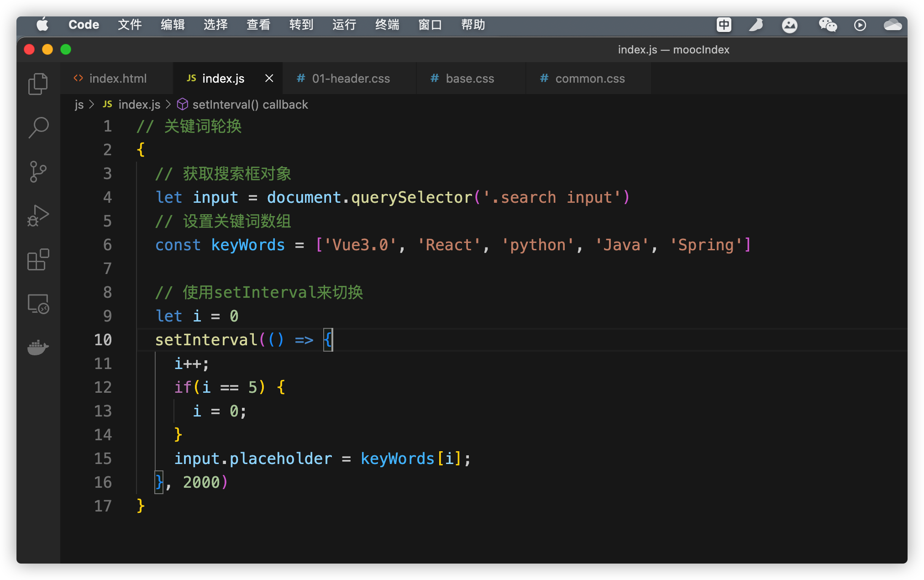Click line number 10 in gutter

[103, 340]
